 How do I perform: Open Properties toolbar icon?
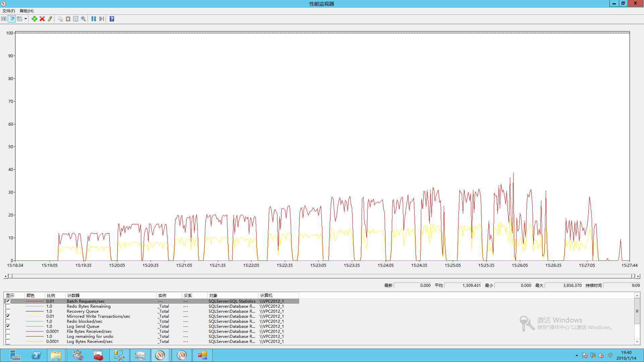76,19
